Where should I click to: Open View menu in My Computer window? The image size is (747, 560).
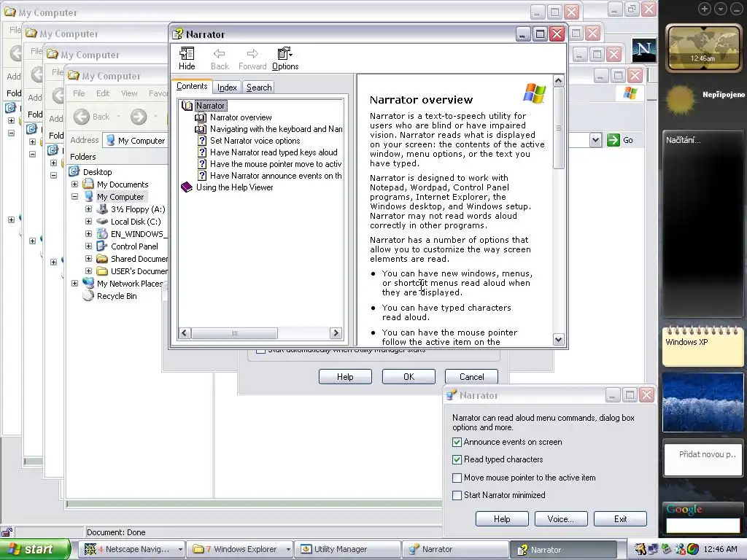[129, 93]
